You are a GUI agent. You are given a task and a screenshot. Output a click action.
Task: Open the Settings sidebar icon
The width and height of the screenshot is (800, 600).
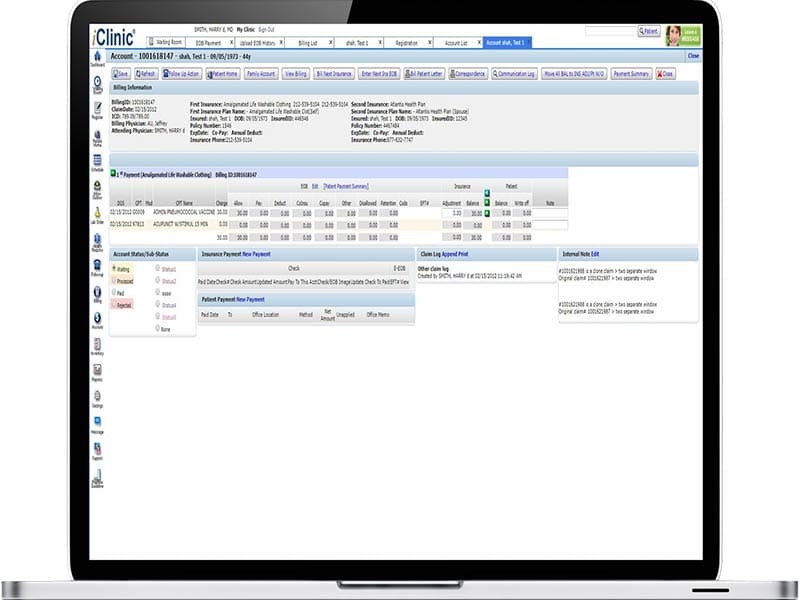pos(97,398)
